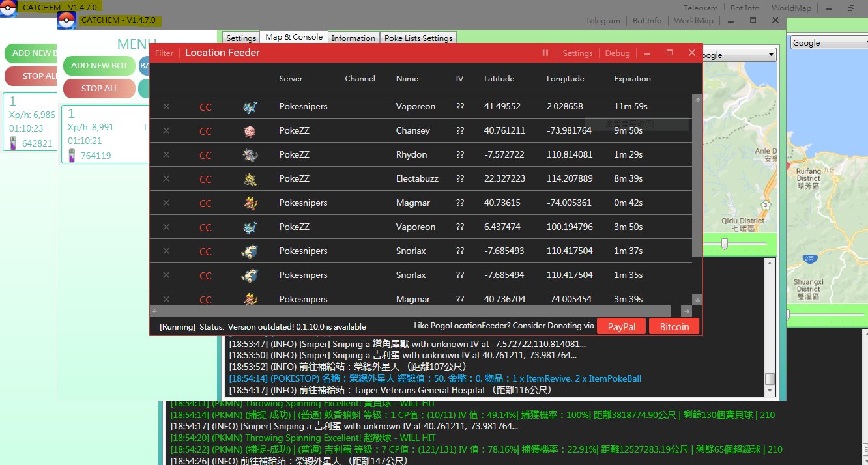The image size is (868, 465).
Task: Click CC copy for Snorlax 1m 37s
Action: click(x=205, y=251)
